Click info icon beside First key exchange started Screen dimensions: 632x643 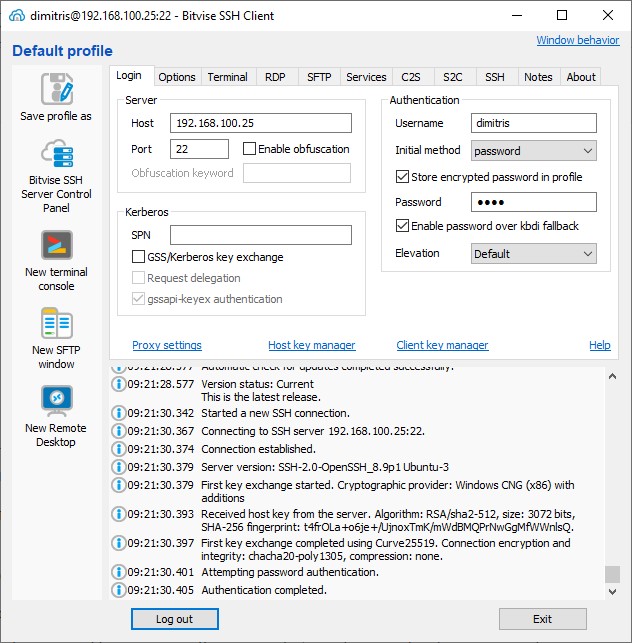pyautogui.click(x=119, y=485)
